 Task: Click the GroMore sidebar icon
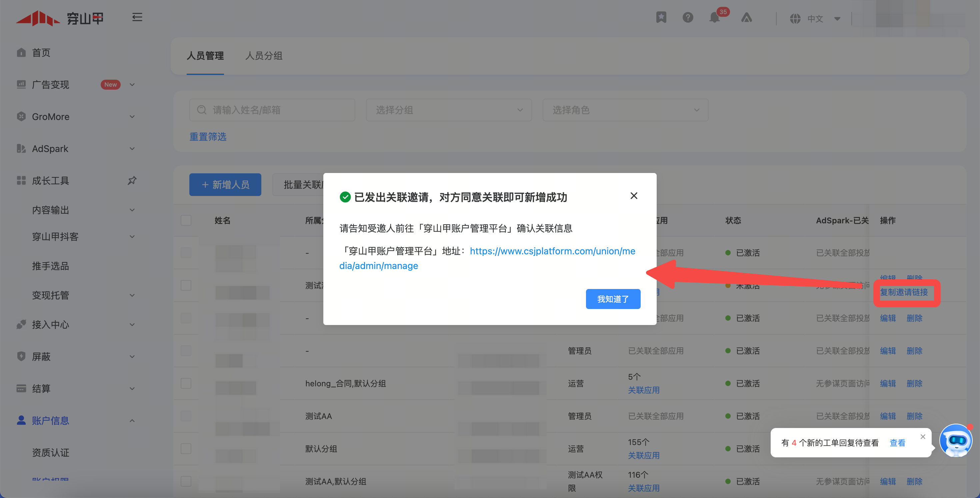[21, 116]
